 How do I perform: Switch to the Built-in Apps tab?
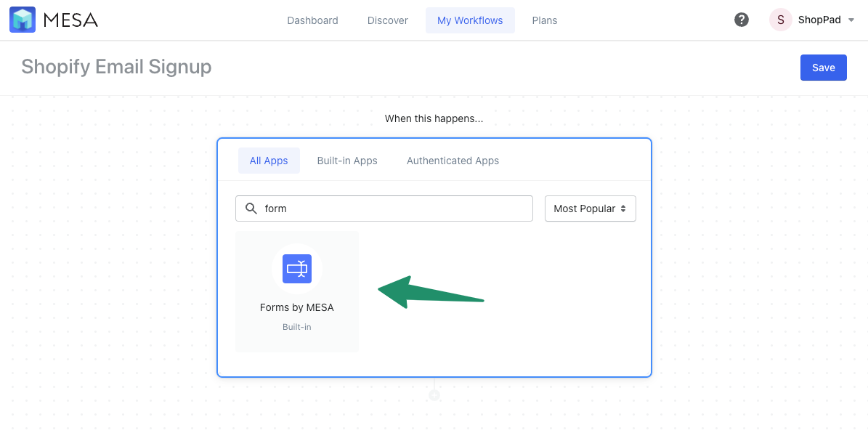click(347, 161)
